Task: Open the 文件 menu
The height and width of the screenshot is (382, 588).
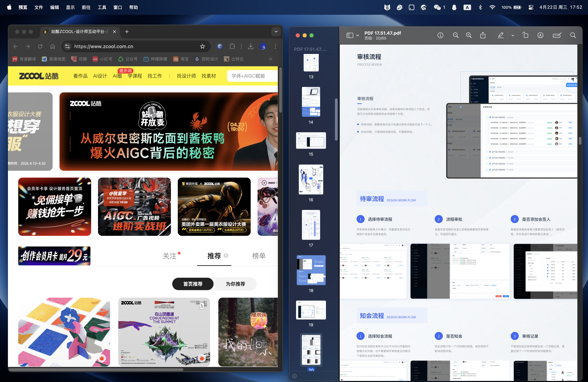Action: [39, 7]
